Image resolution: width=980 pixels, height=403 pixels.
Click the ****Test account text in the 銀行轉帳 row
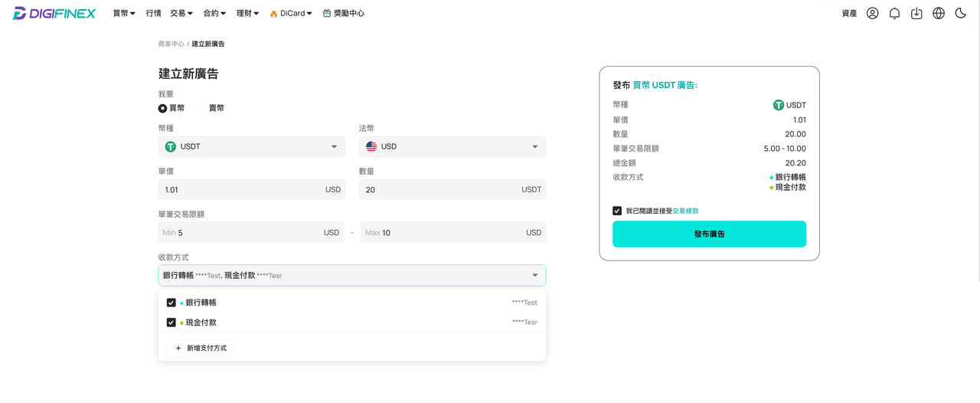coord(524,303)
